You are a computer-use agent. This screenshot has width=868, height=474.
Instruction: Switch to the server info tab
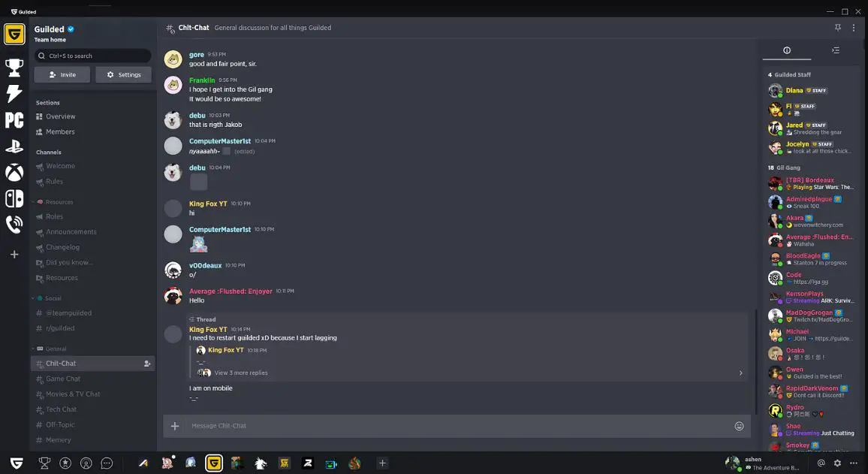(x=786, y=50)
